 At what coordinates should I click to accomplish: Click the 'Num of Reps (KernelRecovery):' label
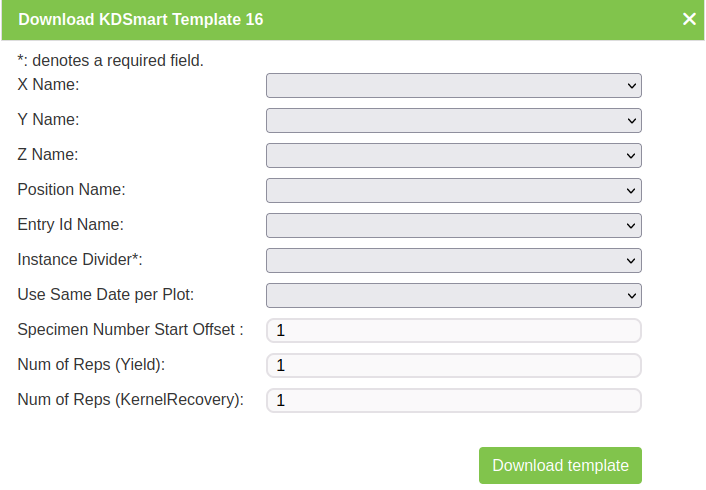point(131,400)
